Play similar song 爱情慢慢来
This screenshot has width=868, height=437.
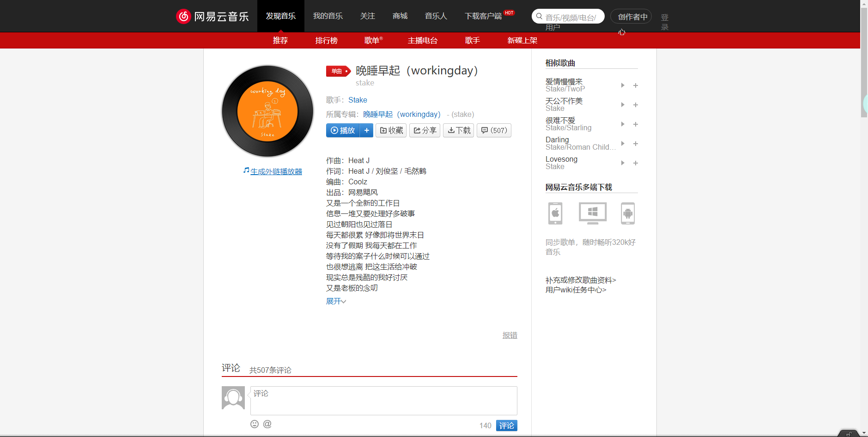[x=622, y=85]
